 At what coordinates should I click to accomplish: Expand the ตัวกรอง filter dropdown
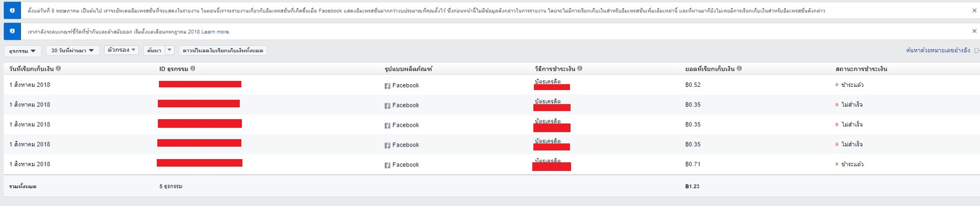coord(121,50)
